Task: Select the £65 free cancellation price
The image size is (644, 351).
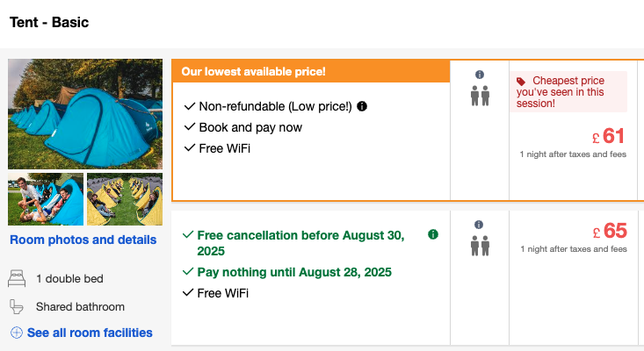Action: pyautogui.click(x=610, y=231)
